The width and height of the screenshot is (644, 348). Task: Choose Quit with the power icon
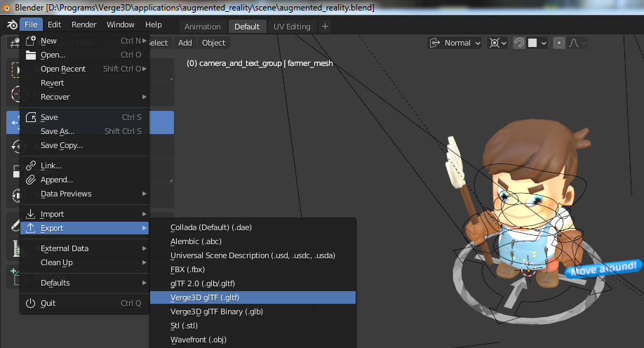pos(85,303)
